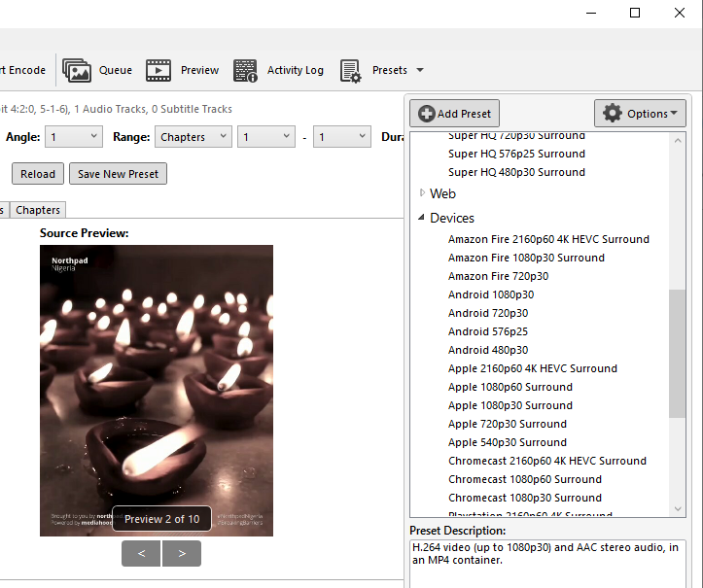Select Amazon Fire 720p30 preset
This screenshot has width=703, height=588.
coord(498,276)
